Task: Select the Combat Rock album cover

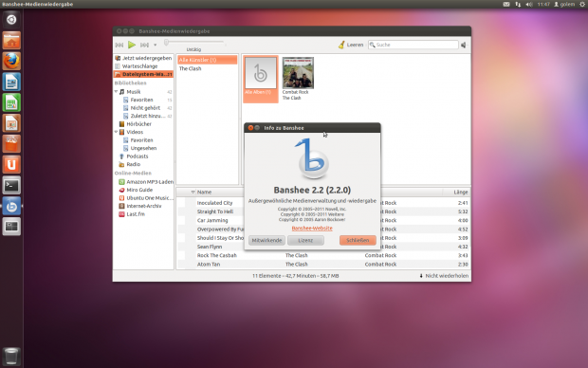Action: [x=298, y=73]
